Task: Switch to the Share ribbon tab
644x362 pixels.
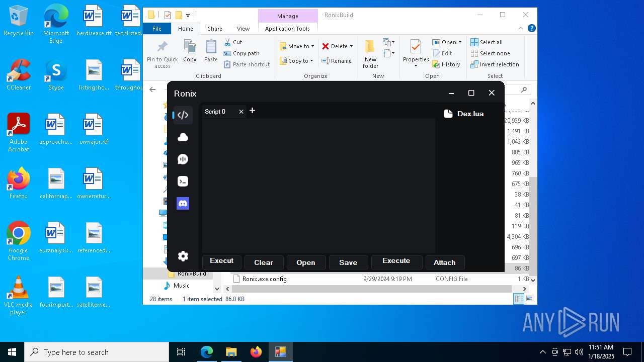Action: [x=215, y=29]
